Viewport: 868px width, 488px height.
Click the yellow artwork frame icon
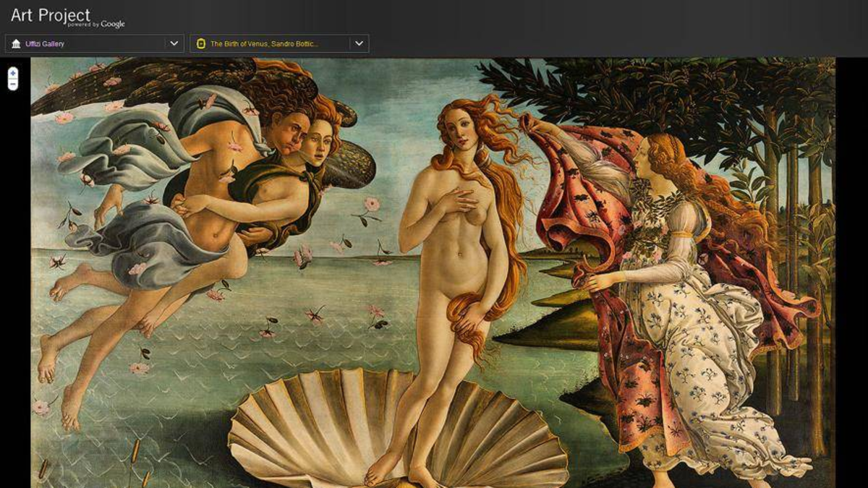coord(201,44)
